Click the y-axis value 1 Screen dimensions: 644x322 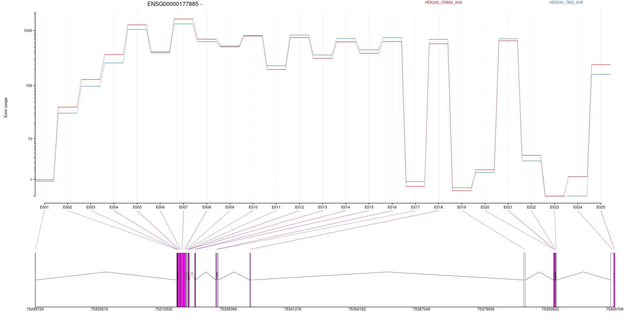31,180
